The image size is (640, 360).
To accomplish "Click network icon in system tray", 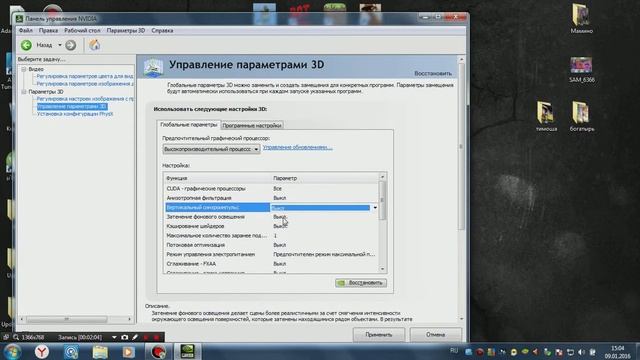I will pyautogui.click(x=570, y=352).
